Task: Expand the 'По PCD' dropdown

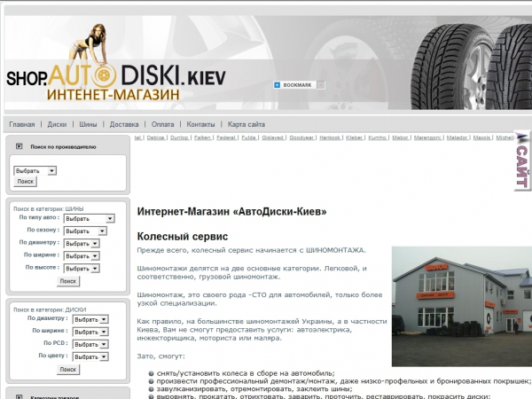Action: (90, 344)
